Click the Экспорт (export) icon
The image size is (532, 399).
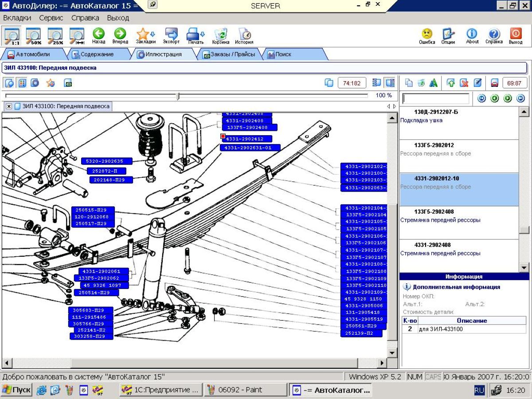tap(171, 35)
